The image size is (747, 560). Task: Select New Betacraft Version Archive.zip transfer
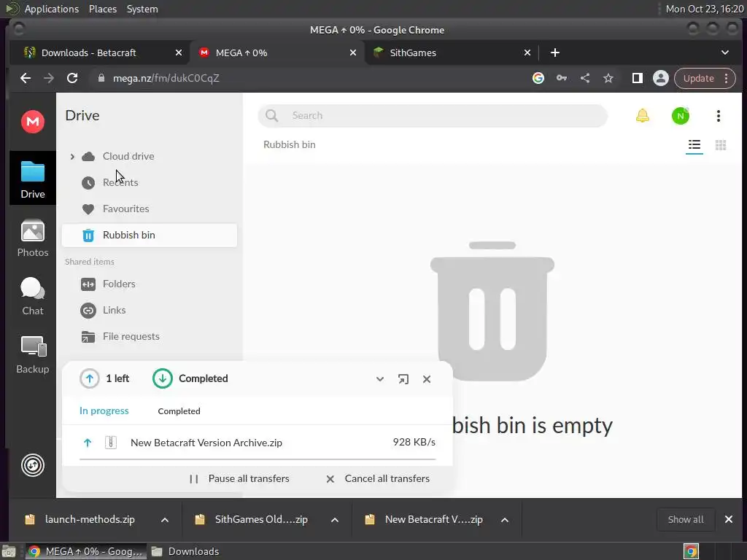(x=258, y=443)
